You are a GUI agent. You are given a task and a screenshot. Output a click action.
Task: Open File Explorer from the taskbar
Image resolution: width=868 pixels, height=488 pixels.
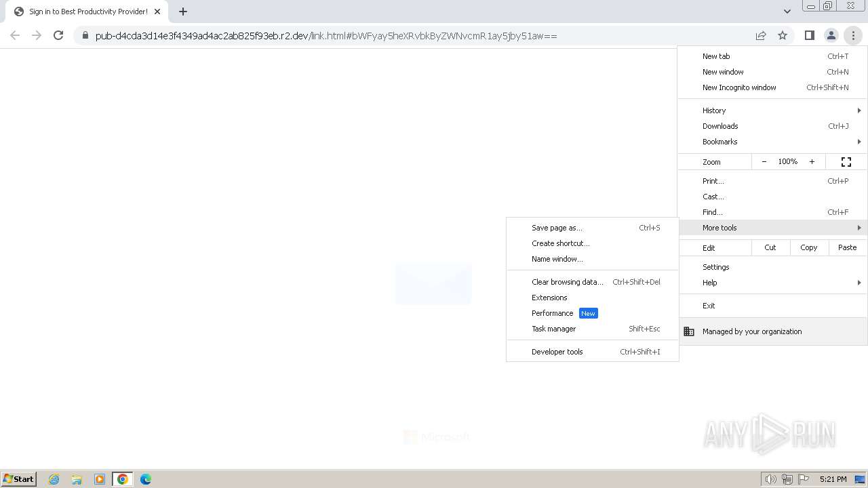pos(77,479)
